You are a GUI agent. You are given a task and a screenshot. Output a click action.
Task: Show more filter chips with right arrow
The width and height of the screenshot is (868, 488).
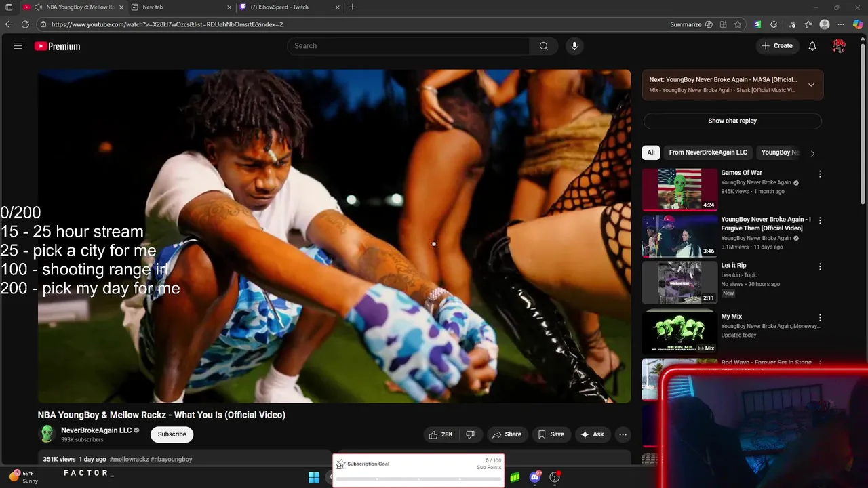[812, 153]
